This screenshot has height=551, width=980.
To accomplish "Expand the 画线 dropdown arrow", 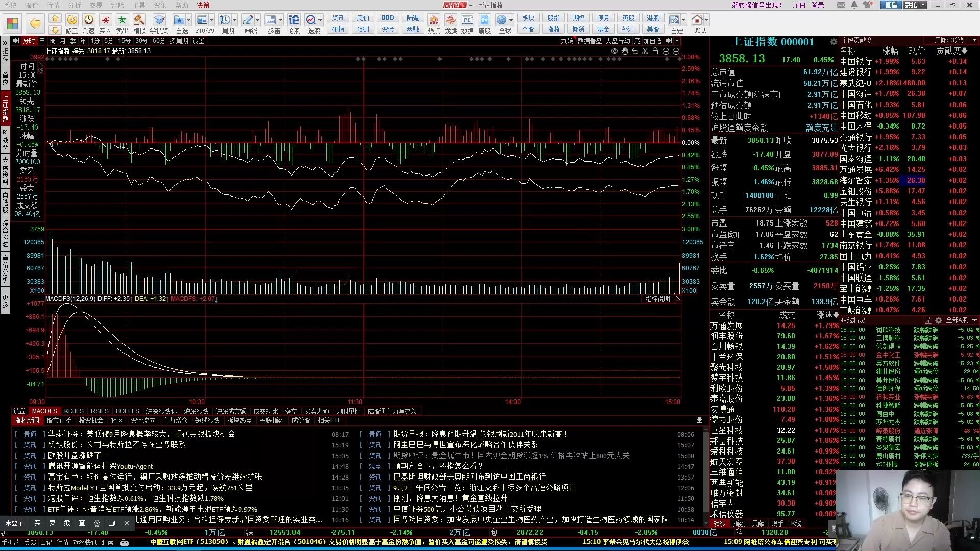I will 257,20.
